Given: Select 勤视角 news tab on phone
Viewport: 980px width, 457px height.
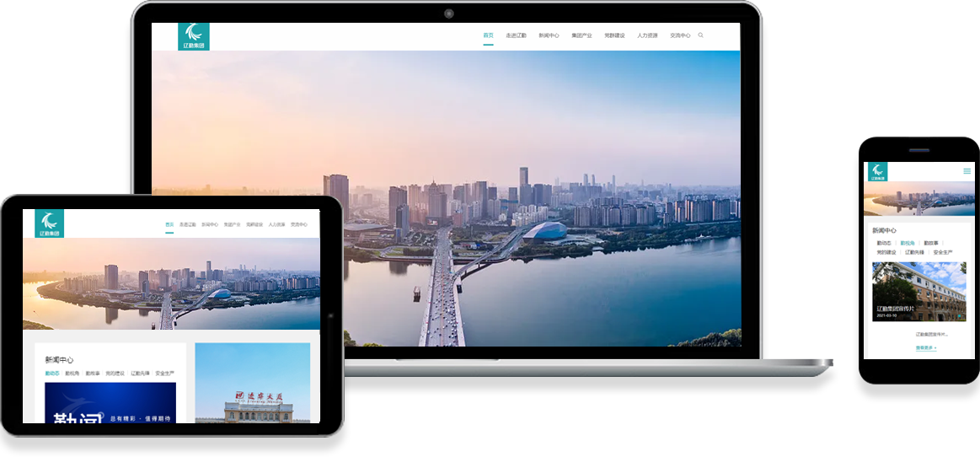Looking at the screenshot, I should [x=908, y=243].
